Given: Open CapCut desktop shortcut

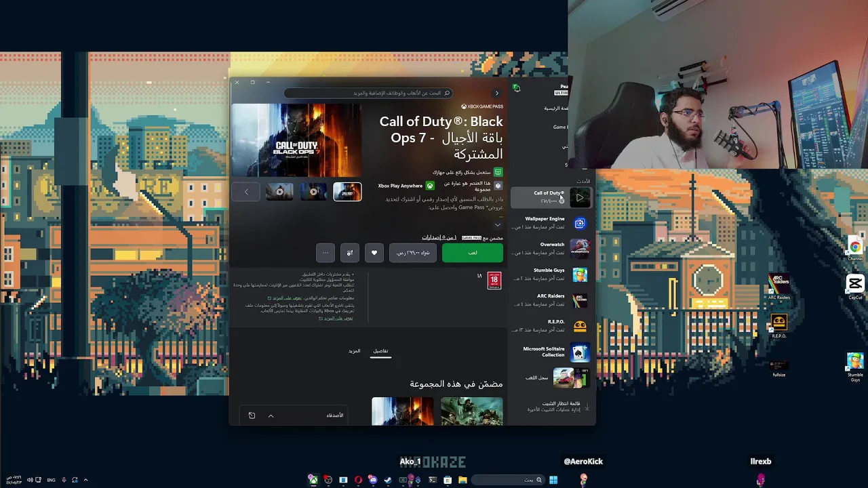Looking at the screenshot, I should pos(855,287).
